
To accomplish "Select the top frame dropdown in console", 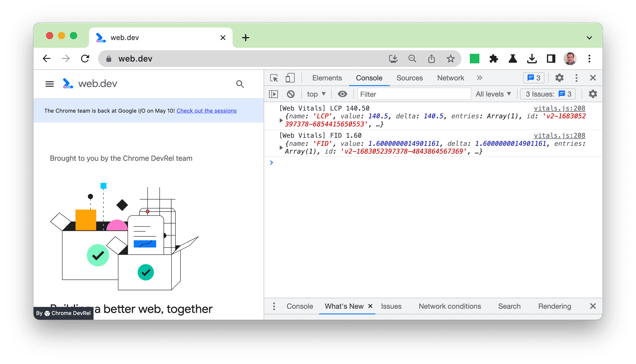I will click(315, 94).
